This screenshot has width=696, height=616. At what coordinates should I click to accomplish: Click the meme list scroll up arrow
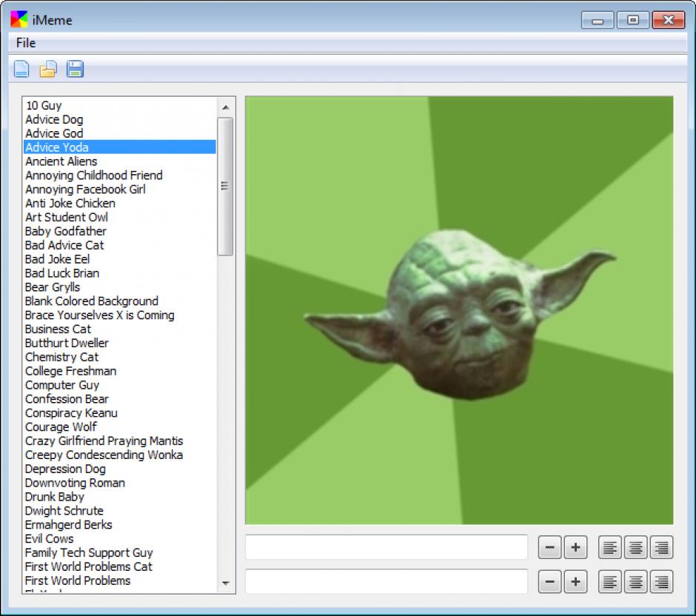tap(226, 107)
